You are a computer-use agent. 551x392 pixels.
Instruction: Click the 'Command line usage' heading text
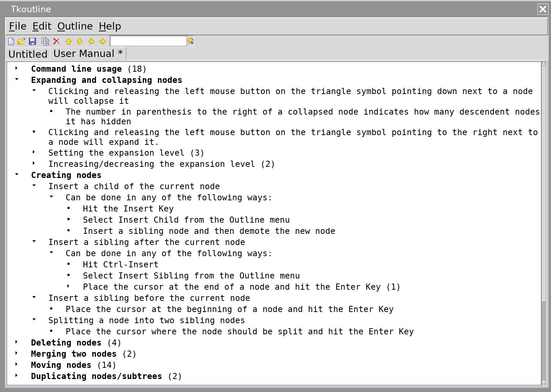pos(76,69)
